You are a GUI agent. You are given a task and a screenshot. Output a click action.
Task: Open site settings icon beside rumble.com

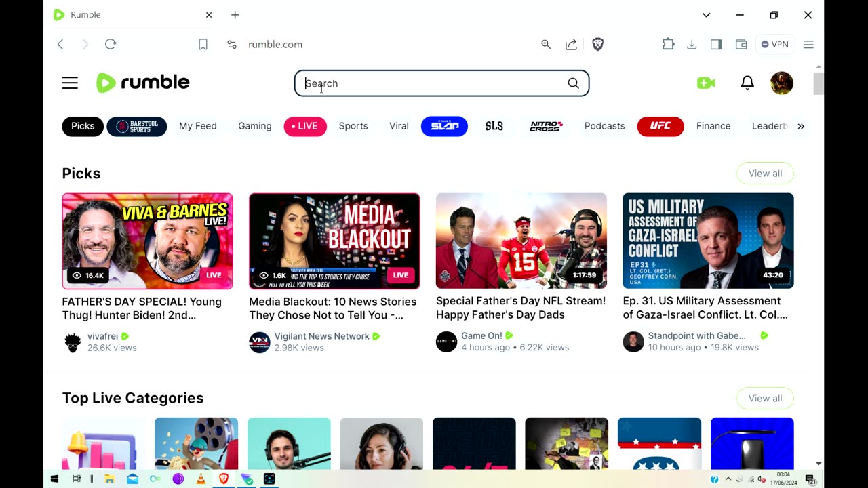232,44
